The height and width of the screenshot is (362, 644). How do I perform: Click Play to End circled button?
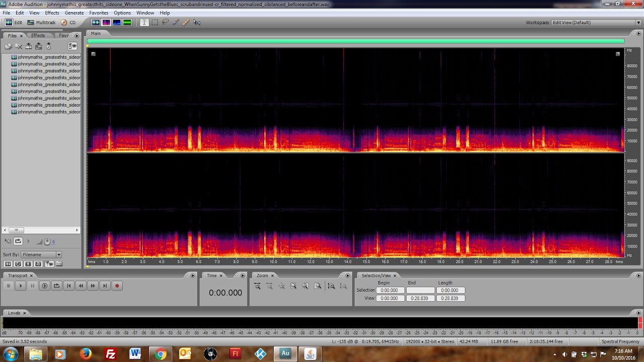click(44, 286)
